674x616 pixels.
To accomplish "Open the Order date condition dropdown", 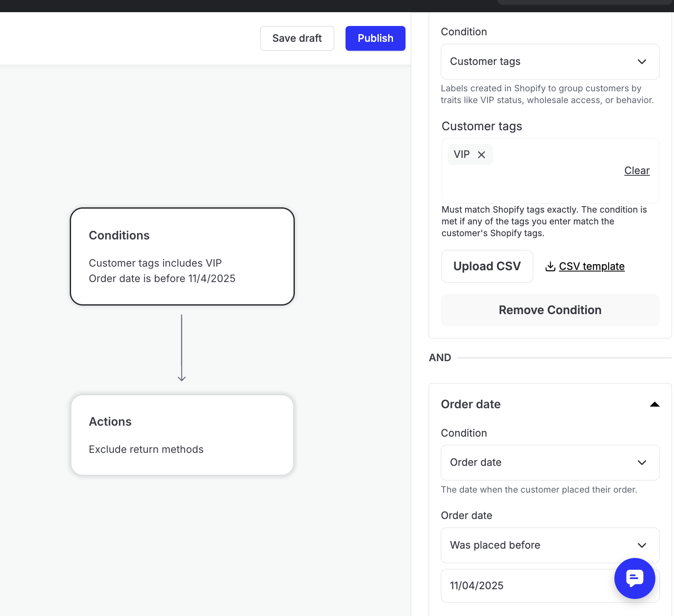I will 550,463.
